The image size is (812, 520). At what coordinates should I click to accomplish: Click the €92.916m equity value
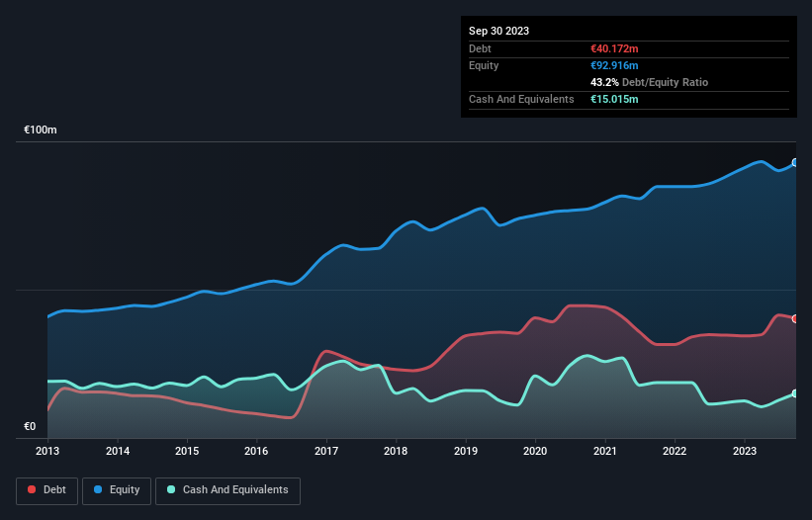(614, 65)
